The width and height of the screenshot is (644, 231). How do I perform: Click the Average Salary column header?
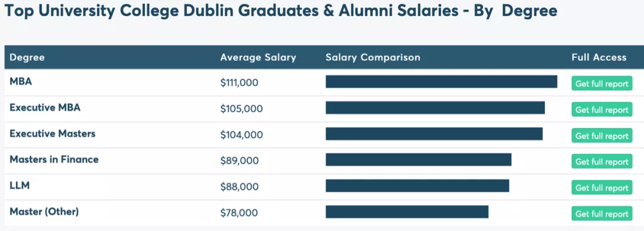[x=258, y=57]
